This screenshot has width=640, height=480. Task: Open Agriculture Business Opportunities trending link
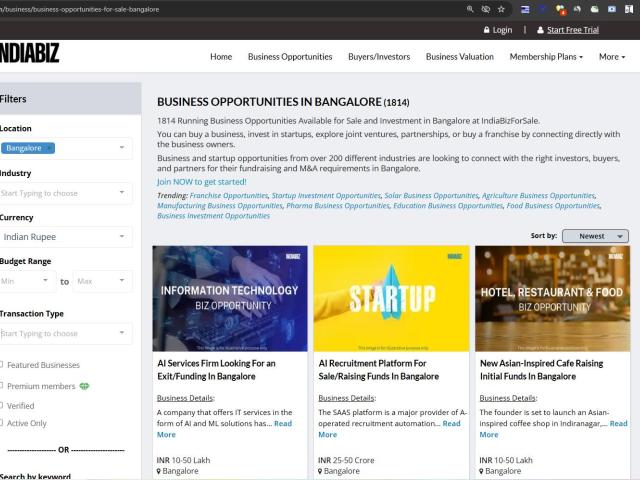538,196
